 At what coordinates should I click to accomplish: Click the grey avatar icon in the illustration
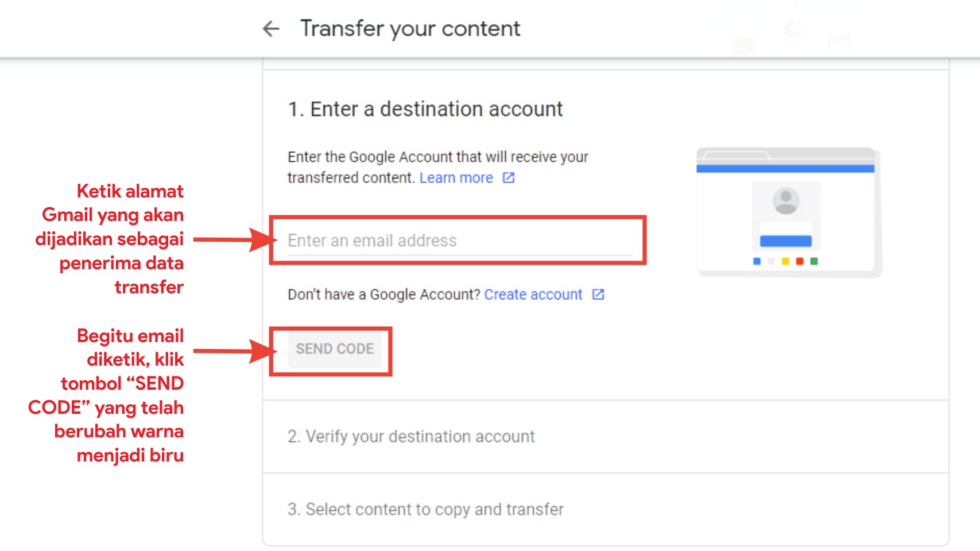(786, 201)
